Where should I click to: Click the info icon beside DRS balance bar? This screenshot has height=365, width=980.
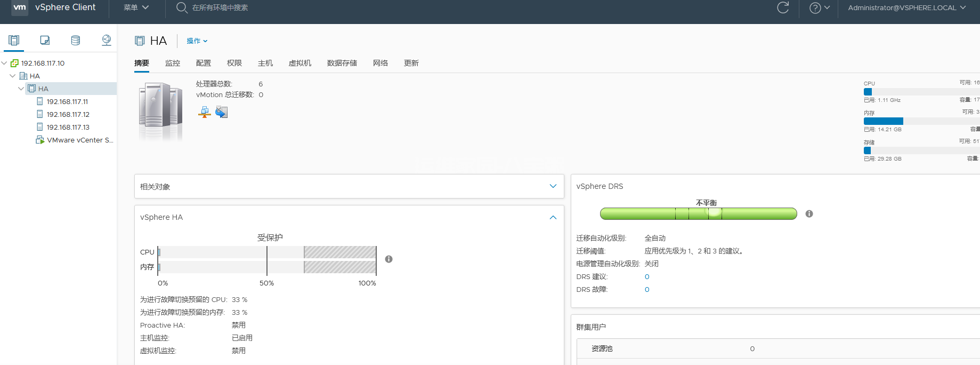tap(809, 213)
